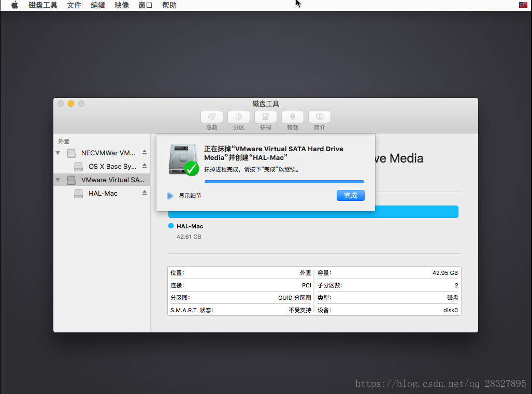Click the 类型 value 磁盘
The width and height of the screenshot is (532, 394).
452,298
